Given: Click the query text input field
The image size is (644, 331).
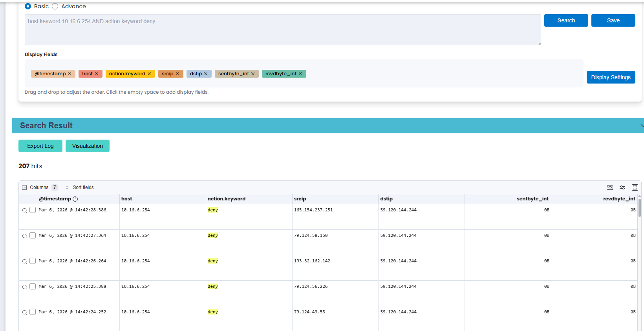Looking at the screenshot, I should [283, 30].
